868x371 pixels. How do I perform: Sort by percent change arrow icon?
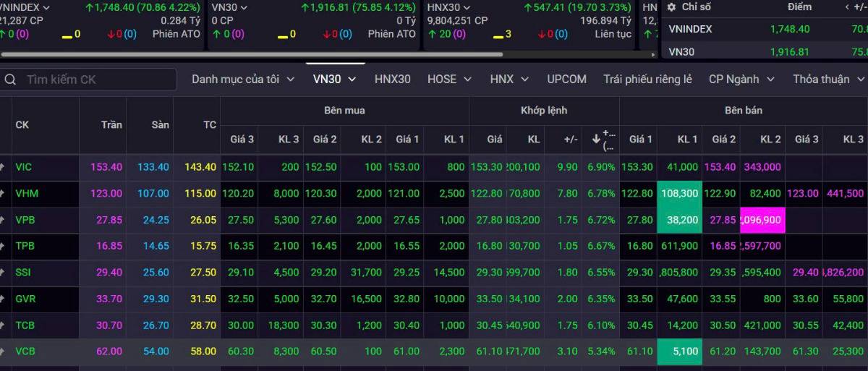[x=596, y=137]
